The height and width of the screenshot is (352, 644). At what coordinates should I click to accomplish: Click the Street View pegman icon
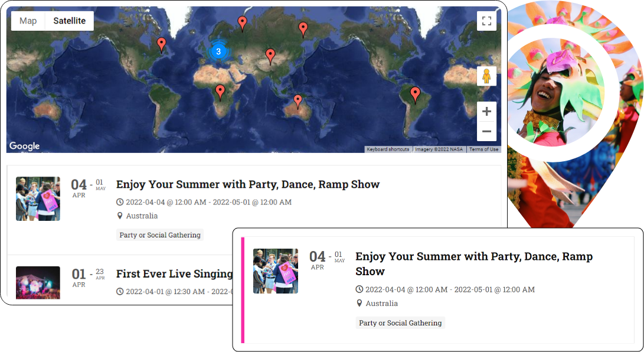coord(486,77)
